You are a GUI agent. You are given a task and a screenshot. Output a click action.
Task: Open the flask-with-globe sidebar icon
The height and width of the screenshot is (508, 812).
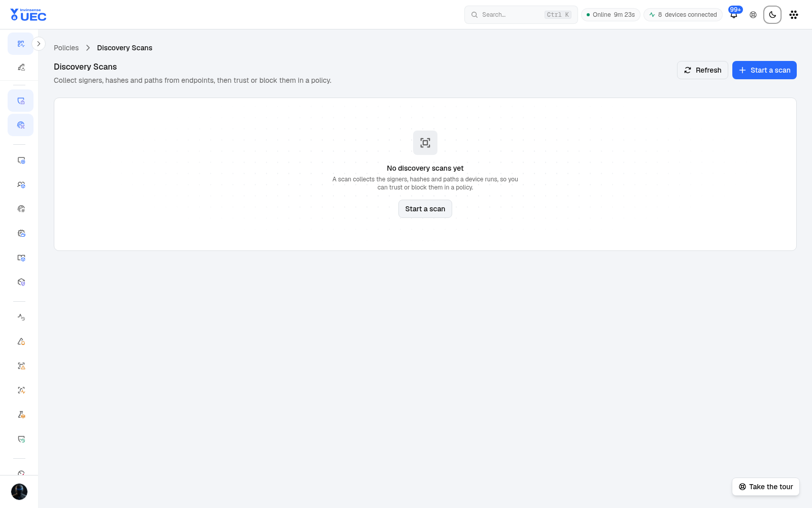21,415
